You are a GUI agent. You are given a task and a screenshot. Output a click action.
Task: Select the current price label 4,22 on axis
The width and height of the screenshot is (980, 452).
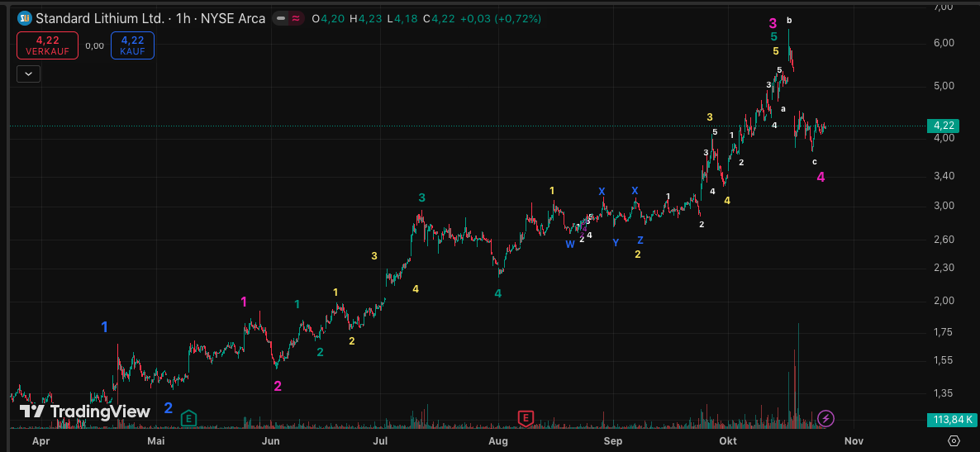[944, 126]
